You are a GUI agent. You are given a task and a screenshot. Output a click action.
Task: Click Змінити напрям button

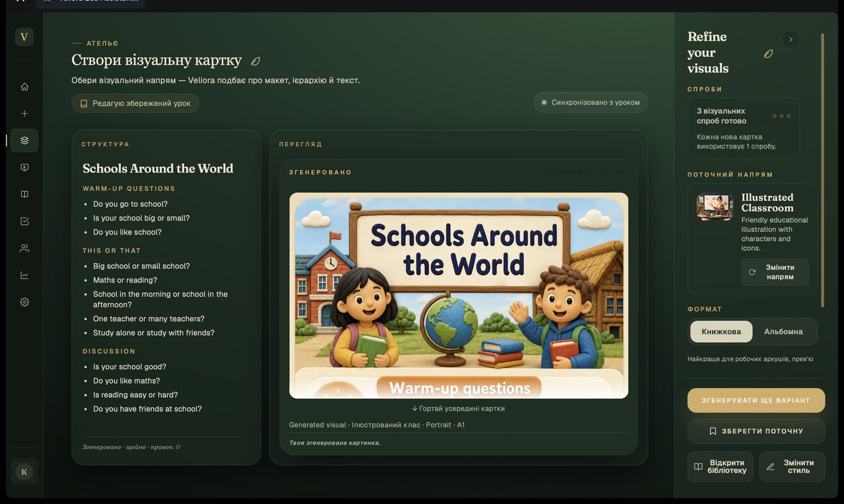click(x=775, y=272)
